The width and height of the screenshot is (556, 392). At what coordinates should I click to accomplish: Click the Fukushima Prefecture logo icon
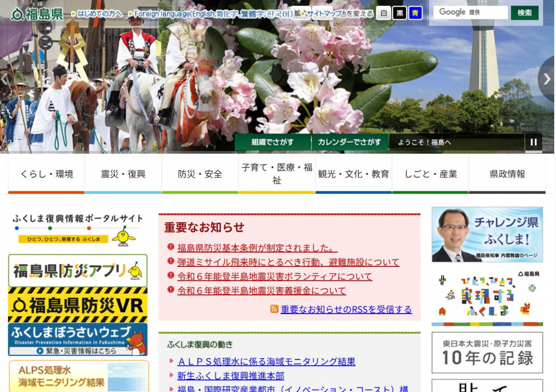click(16, 14)
